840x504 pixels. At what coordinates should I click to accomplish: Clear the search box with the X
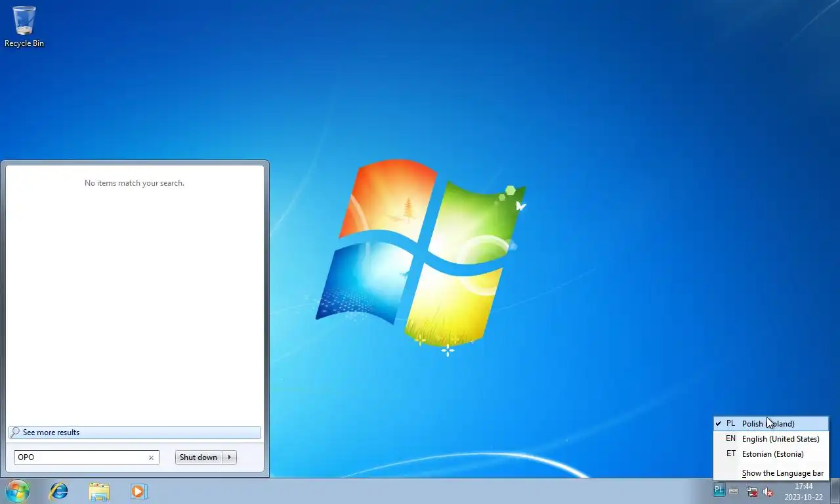tap(151, 457)
